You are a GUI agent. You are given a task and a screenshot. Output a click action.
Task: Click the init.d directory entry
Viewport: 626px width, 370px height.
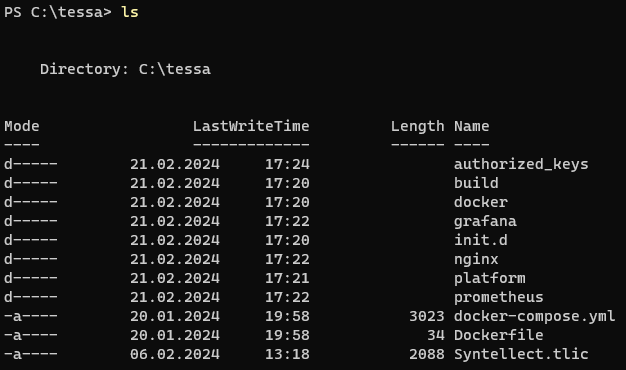tap(481, 240)
